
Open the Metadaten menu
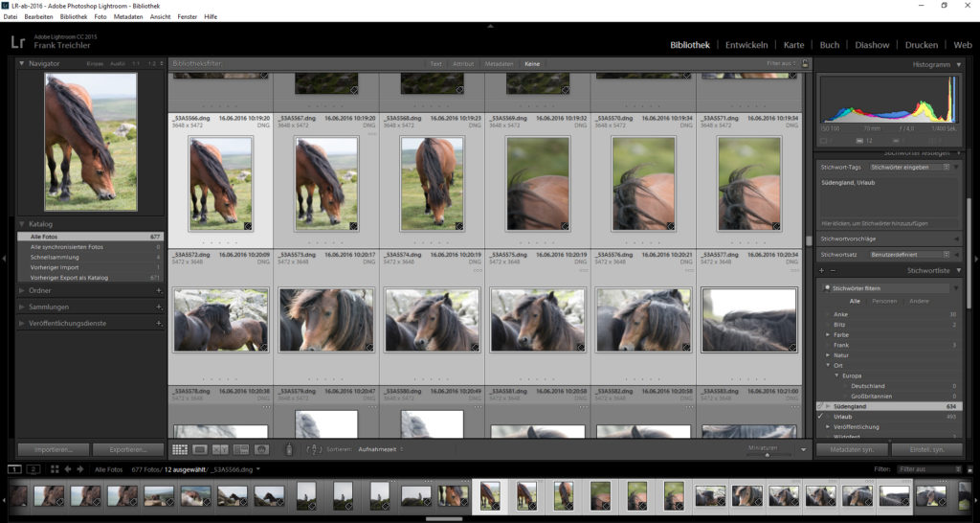pos(128,17)
